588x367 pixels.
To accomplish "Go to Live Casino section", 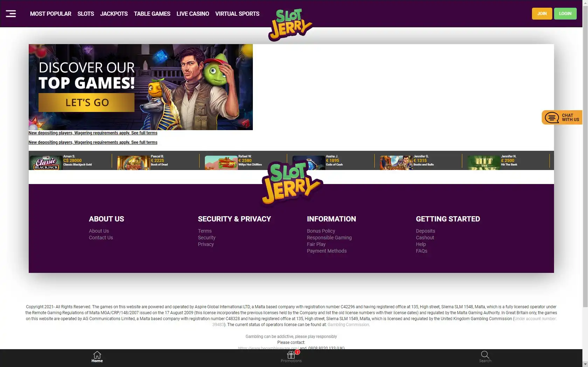I will 193,14.
